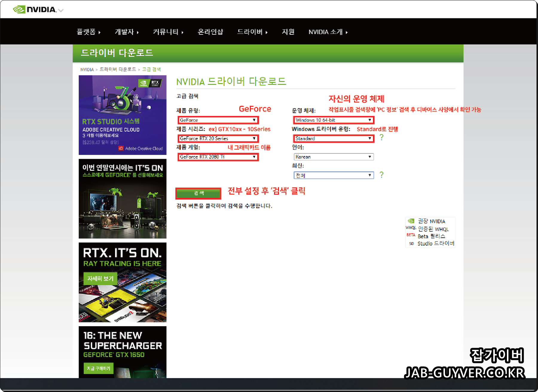538x392 pixels.
Task: Click the Beta 릴리스 legend text
Action: coord(432,236)
